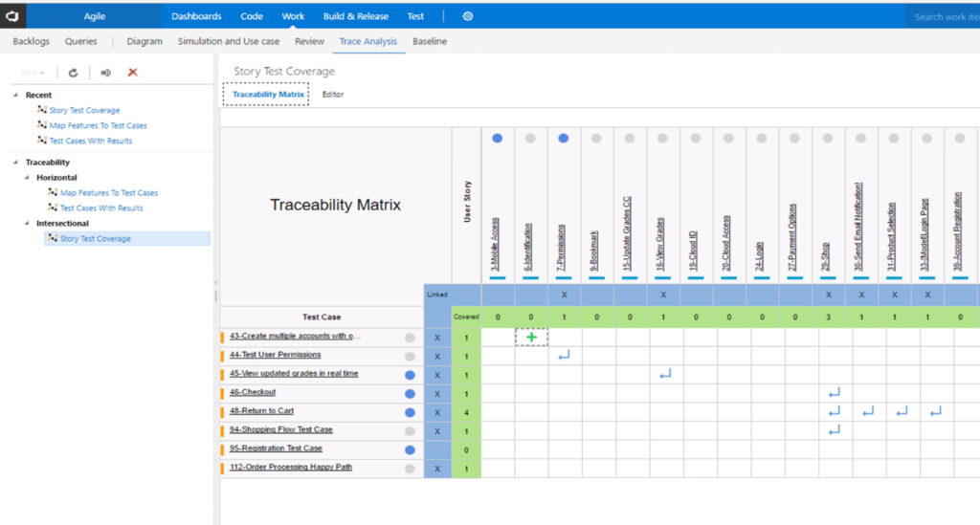Image resolution: width=980 pixels, height=525 pixels.
Task: Collapse the Horizontal tree node
Action: pos(27,178)
